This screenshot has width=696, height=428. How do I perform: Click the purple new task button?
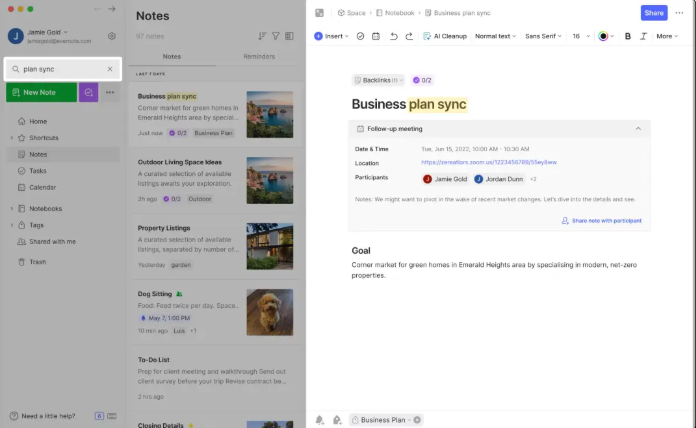[x=89, y=92]
